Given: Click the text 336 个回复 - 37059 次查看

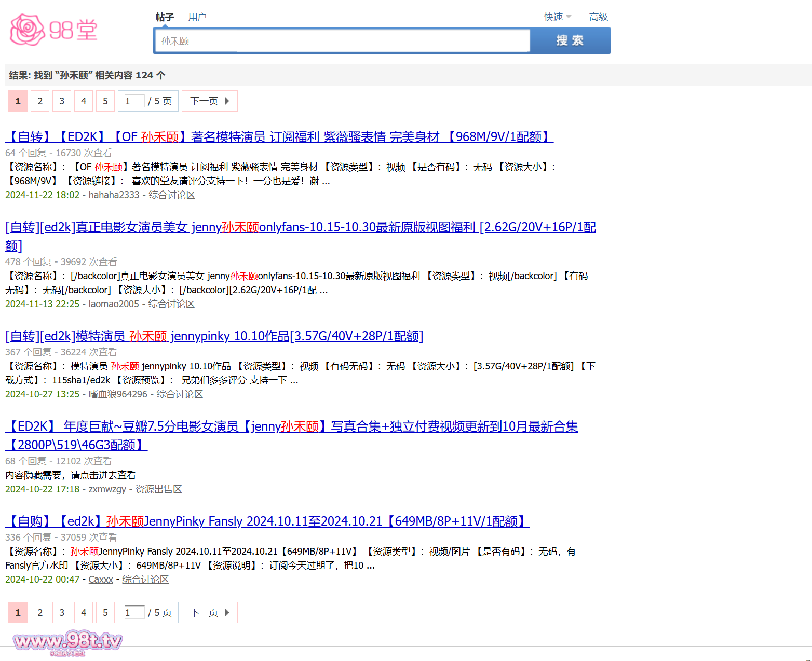Looking at the screenshot, I should tap(61, 538).
